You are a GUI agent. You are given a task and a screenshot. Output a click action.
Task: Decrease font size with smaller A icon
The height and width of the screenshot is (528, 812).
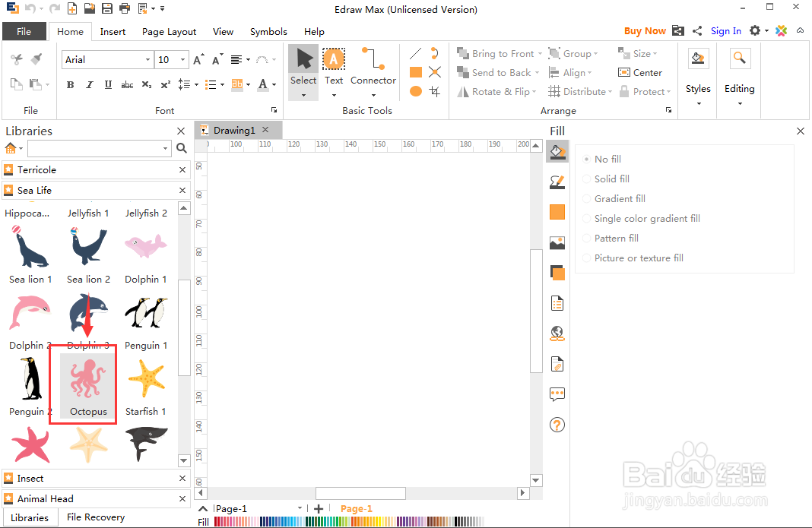point(217,59)
